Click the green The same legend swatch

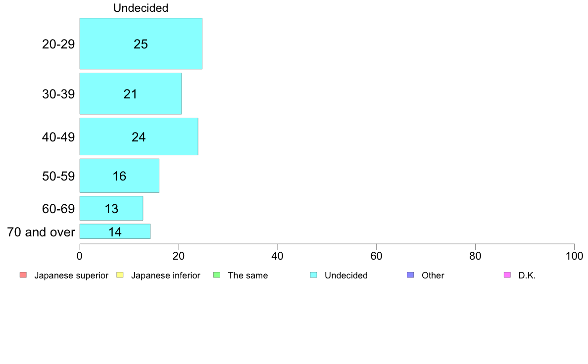click(217, 275)
